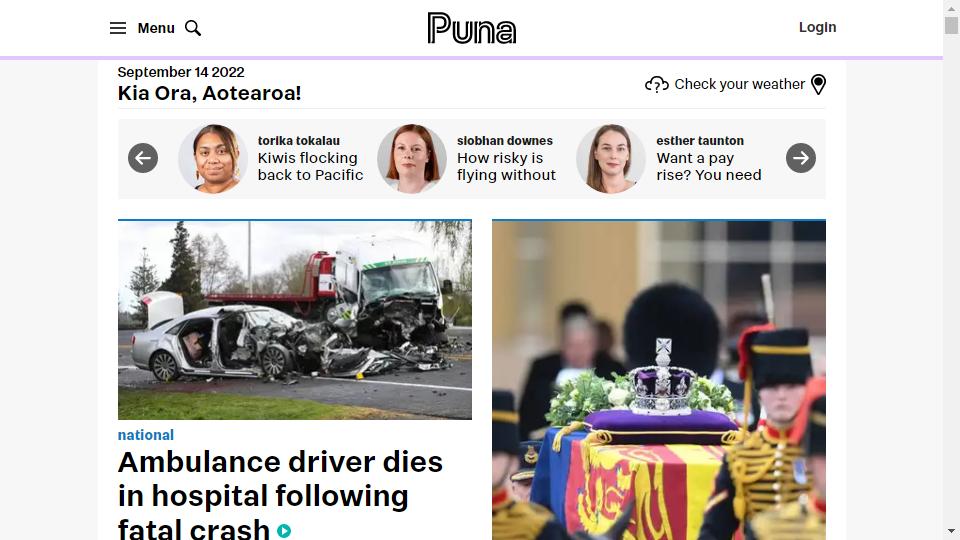Click the location pin icon
The width and height of the screenshot is (960, 540).
[x=818, y=84]
